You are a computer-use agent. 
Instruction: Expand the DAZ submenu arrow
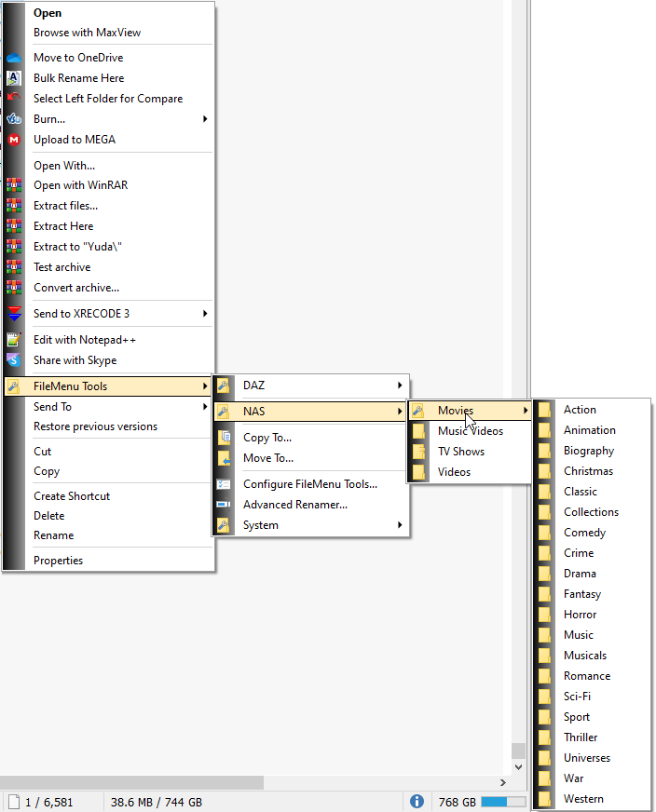point(400,386)
